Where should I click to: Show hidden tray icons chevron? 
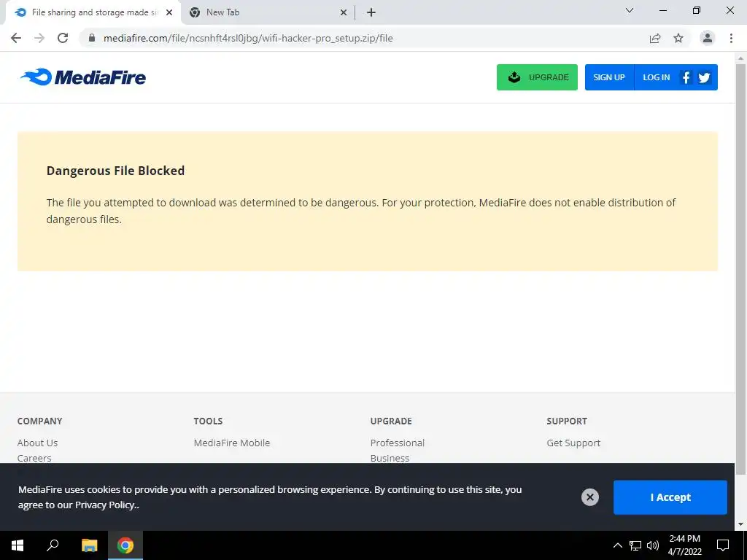point(617,545)
